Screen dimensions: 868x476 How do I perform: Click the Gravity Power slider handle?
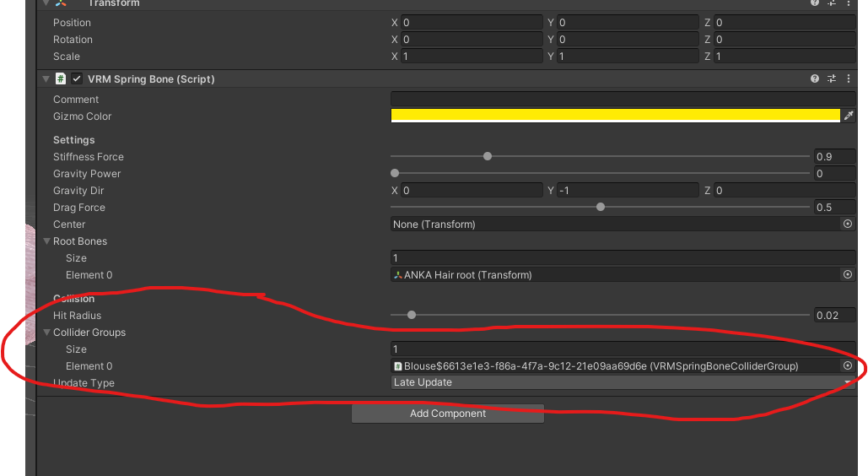click(395, 174)
